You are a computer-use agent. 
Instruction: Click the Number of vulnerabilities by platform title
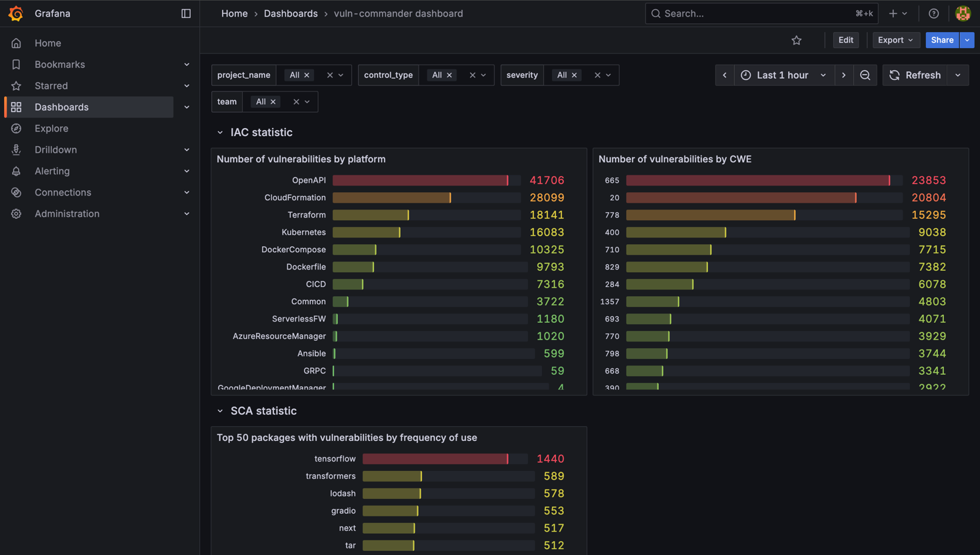coord(301,159)
